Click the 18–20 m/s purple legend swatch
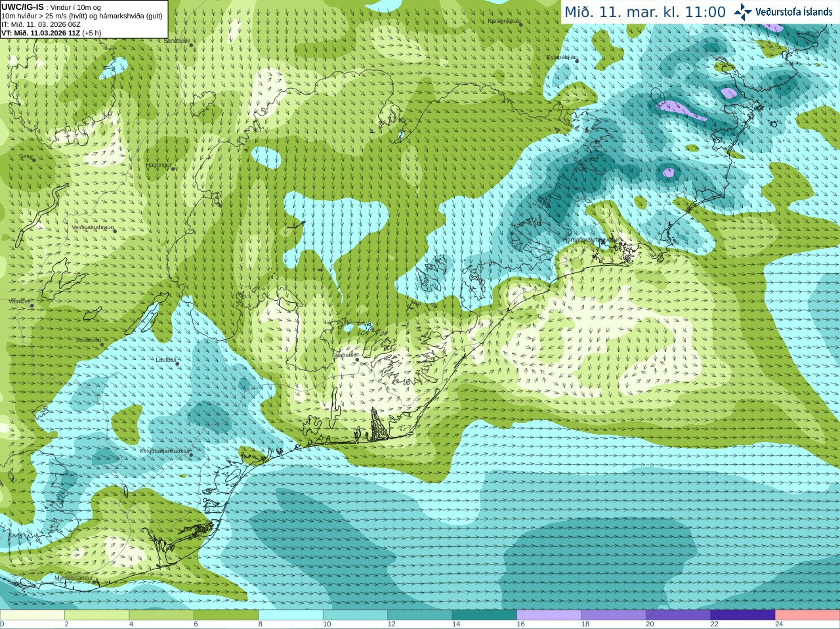This screenshot has width=840, height=629. tap(614, 615)
